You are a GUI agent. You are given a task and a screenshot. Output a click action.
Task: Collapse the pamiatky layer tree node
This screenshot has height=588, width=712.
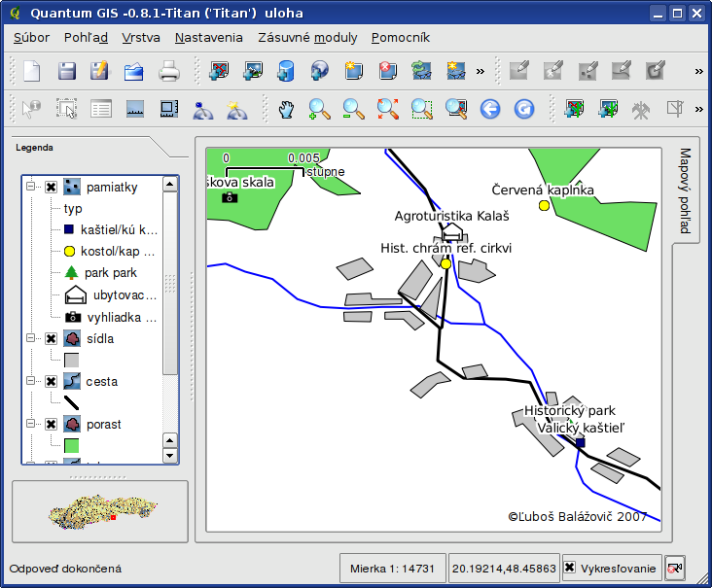[x=30, y=187]
